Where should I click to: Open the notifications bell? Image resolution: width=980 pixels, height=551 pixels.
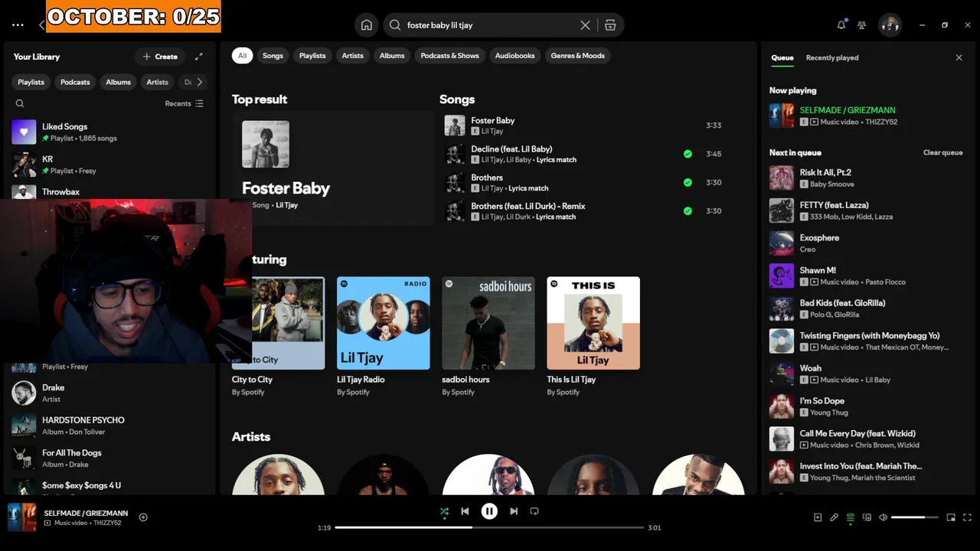(841, 25)
